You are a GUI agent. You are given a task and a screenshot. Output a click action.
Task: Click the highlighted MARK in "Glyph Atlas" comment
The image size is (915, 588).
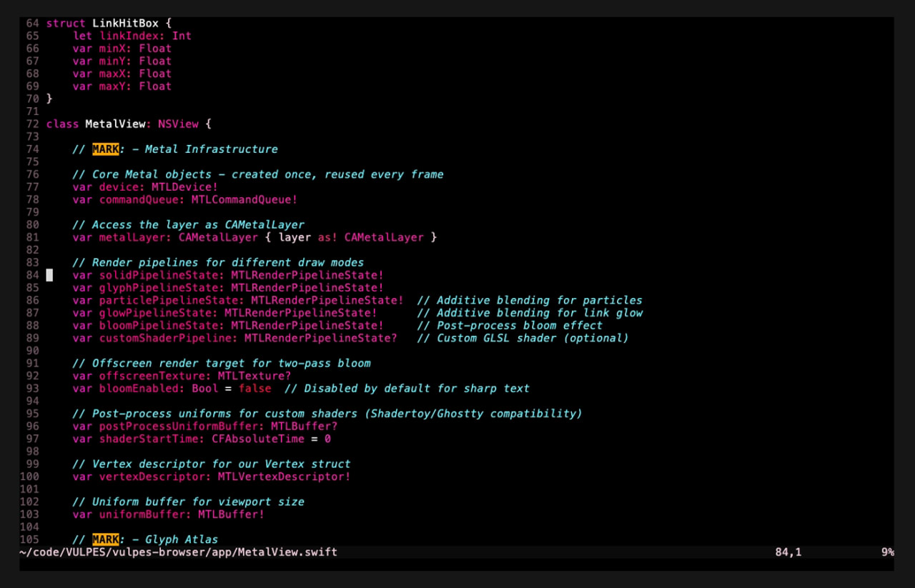point(106,539)
